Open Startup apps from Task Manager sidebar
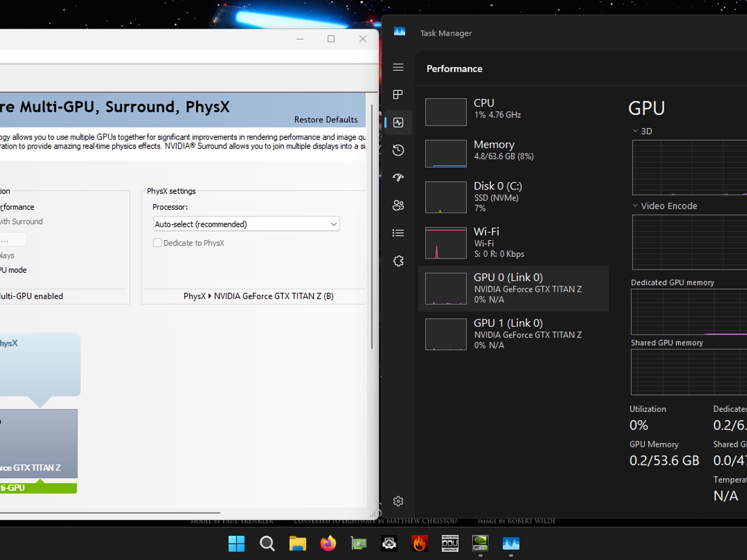The width and height of the screenshot is (747, 560). pos(398,178)
